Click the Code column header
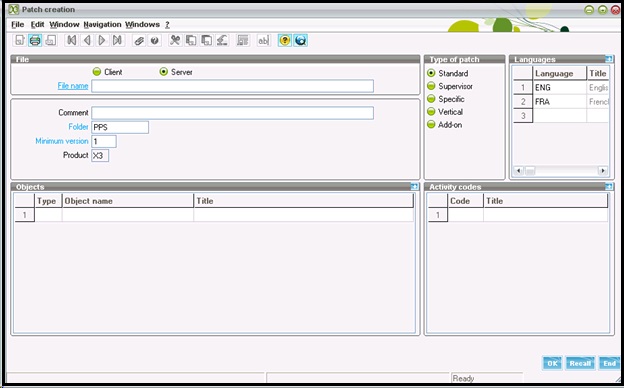Viewport: 625px width, 388px height. [x=466, y=201]
